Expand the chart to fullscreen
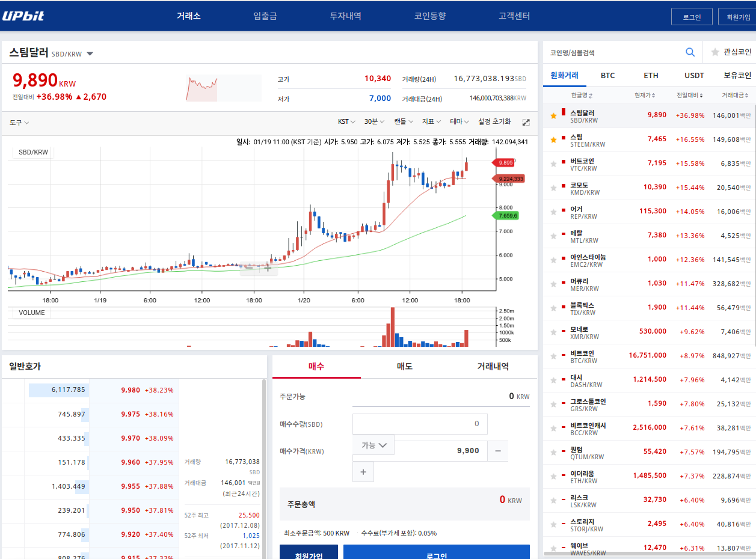This screenshot has width=756, height=559. coord(526,122)
